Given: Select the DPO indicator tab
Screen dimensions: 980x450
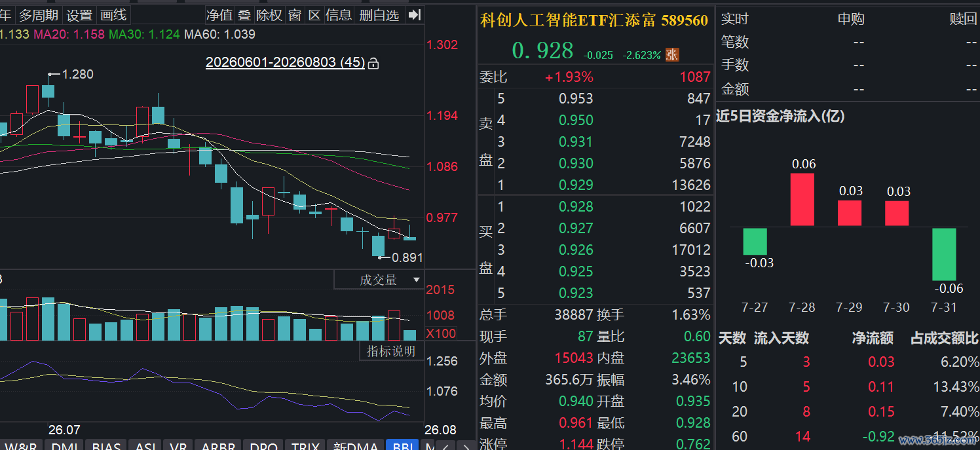Looking at the screenshot, I should click(264, 447).
